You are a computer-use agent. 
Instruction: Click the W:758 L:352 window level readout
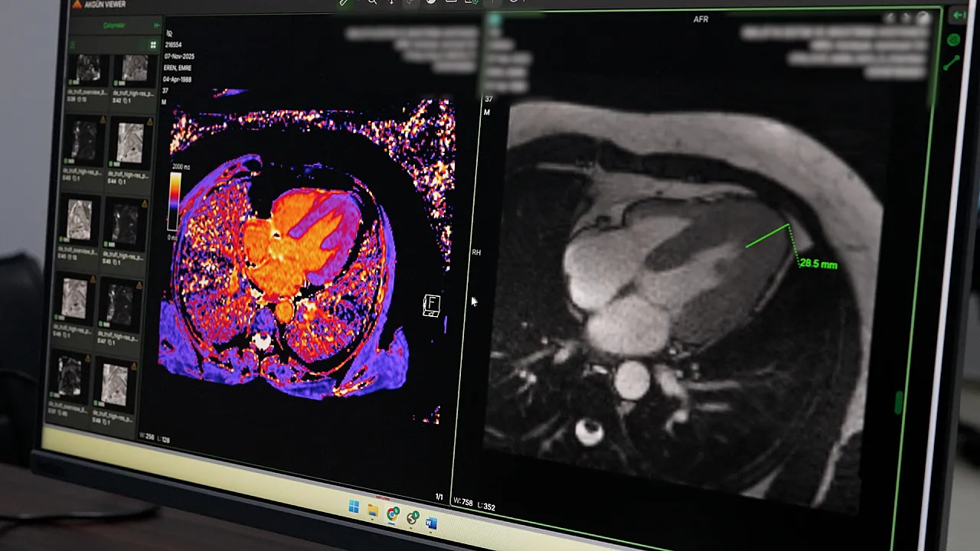pos(474,505)
